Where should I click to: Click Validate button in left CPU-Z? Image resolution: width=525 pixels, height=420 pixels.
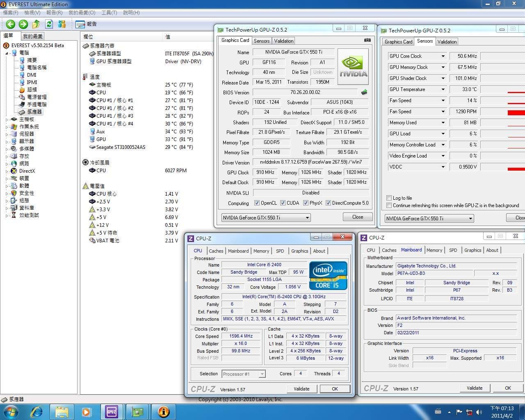[x=301, y=389]
